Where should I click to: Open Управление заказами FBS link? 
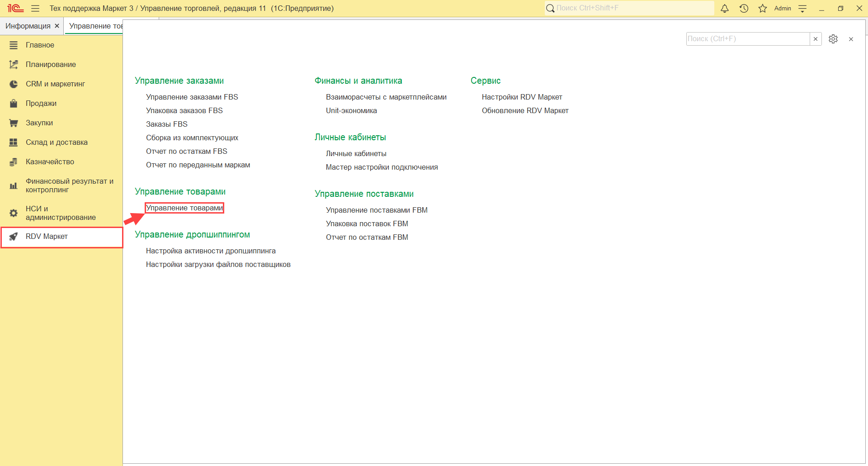coord(192,97)
